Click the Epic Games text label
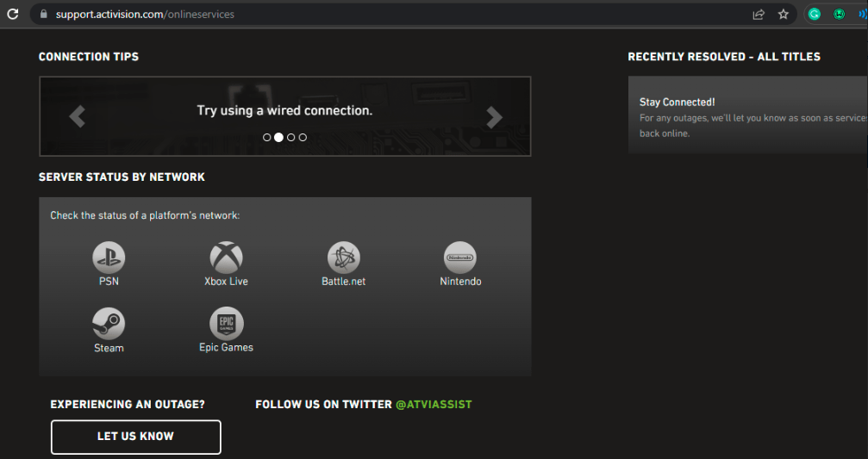The height and width of the screenshot is (459, 868). click(x=226, y=347)
